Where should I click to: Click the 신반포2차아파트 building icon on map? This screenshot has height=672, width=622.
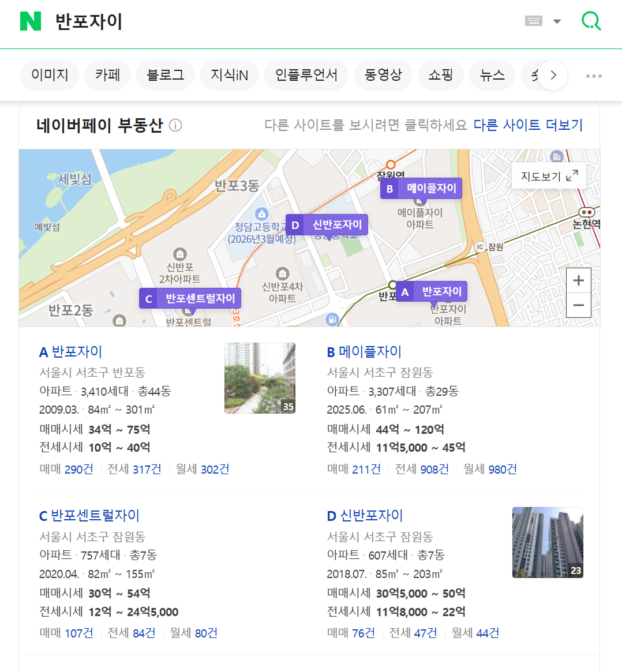[180, 254]
